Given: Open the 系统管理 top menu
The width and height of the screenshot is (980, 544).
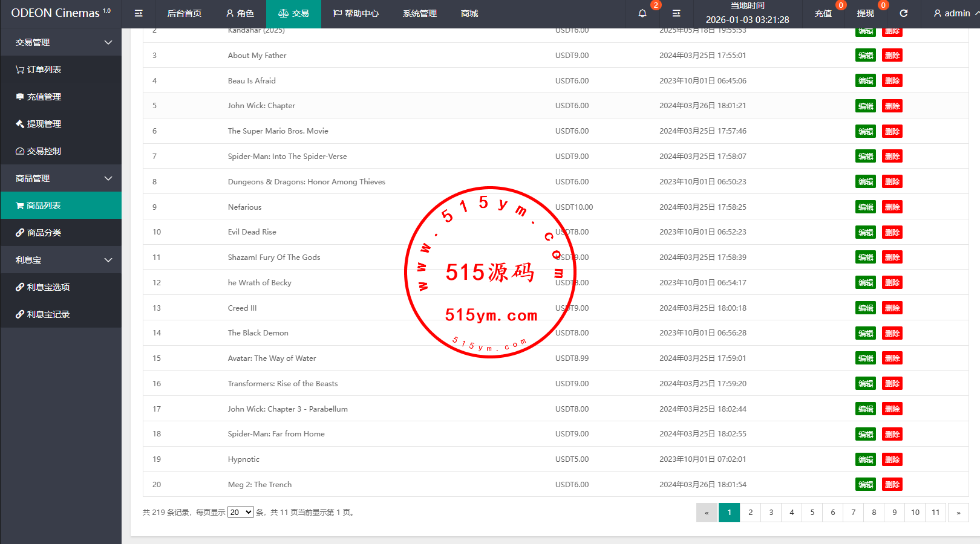Looking at the screenshot, I should point(419,13).
